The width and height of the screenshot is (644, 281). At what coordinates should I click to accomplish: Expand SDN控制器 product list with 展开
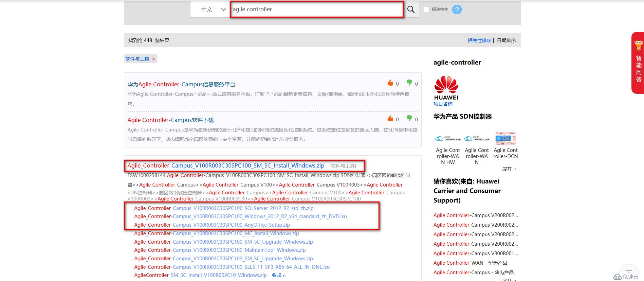(x=509, y=169)
